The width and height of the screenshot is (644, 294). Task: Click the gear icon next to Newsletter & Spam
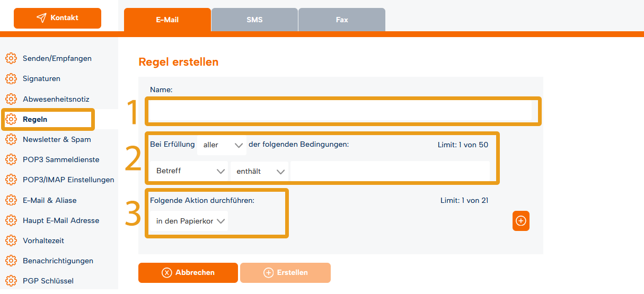coord(11,139)
